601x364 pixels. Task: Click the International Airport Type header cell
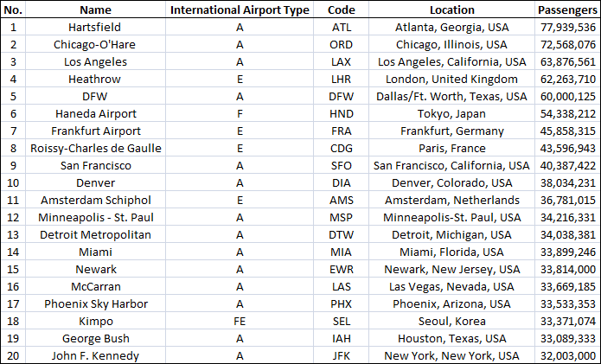point(240,10)
